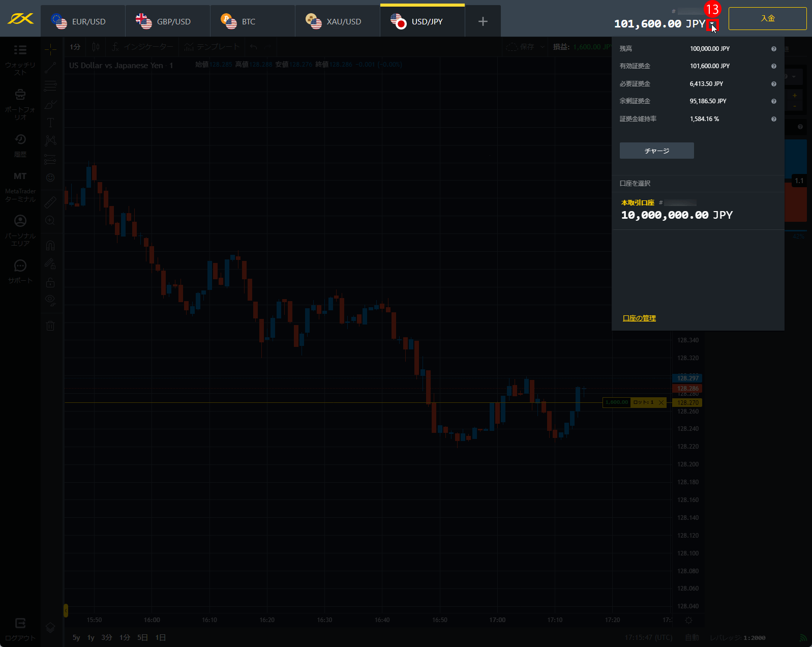Click the help icon beside 証拠金維持率
The image size is (812, 647).
pos(773,119)
